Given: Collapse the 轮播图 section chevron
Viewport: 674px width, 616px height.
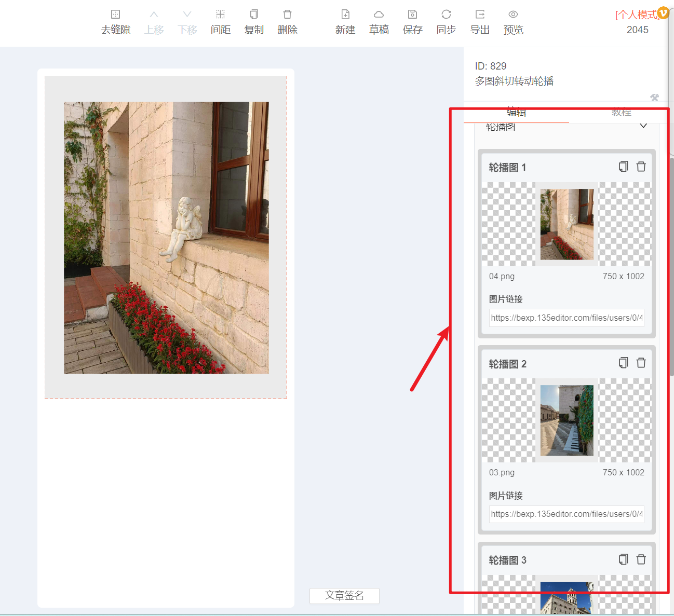Looking at the screenshot, I should click(643, 126).
